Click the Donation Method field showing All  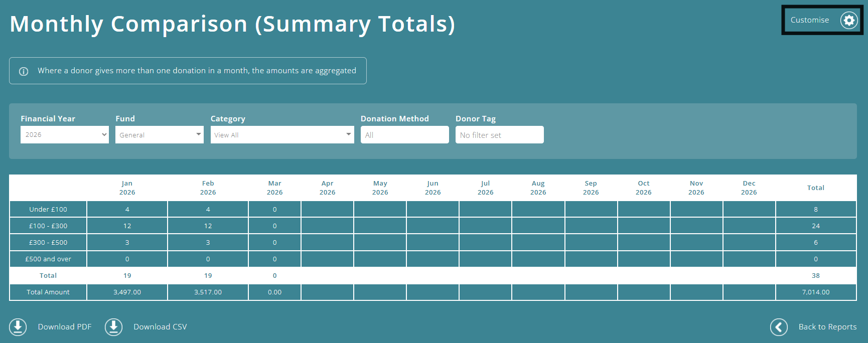[405, 134]
